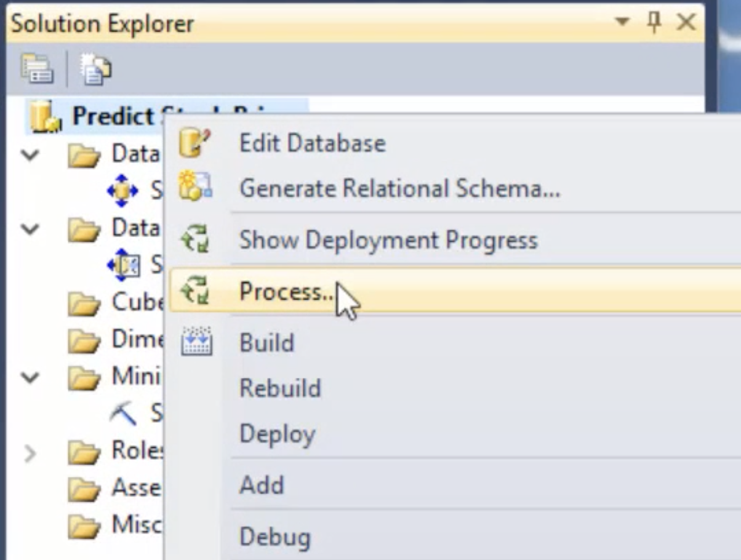Open the Solution Explorer window position dropdown
This screenshot has width=741, height=560.
tap(623, 22)
